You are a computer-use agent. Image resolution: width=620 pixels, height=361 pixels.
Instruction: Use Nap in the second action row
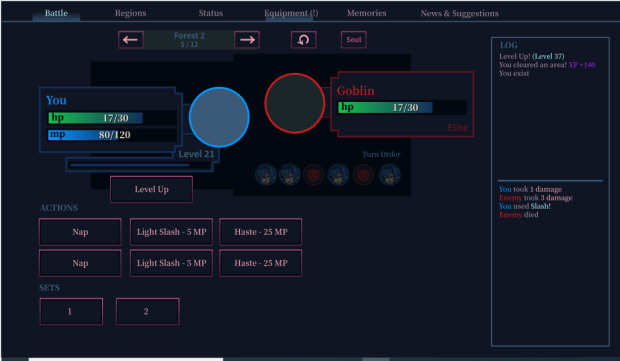coord(80,263)
